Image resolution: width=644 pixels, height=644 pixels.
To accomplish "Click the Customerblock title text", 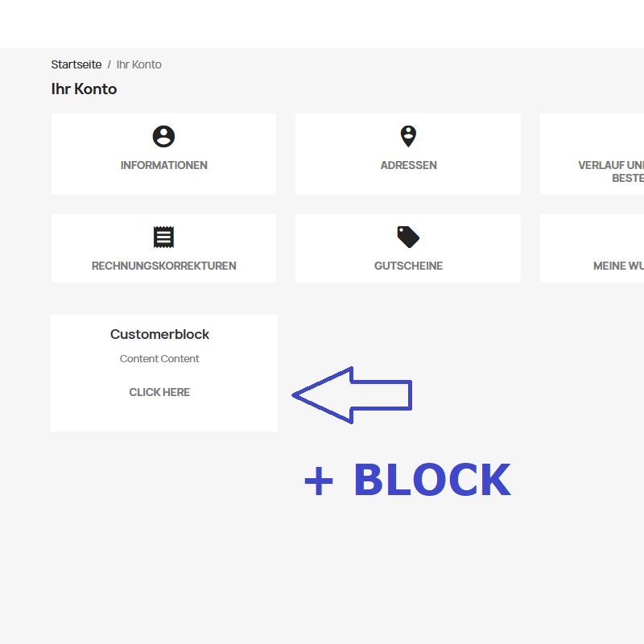I will coord(159,334).
